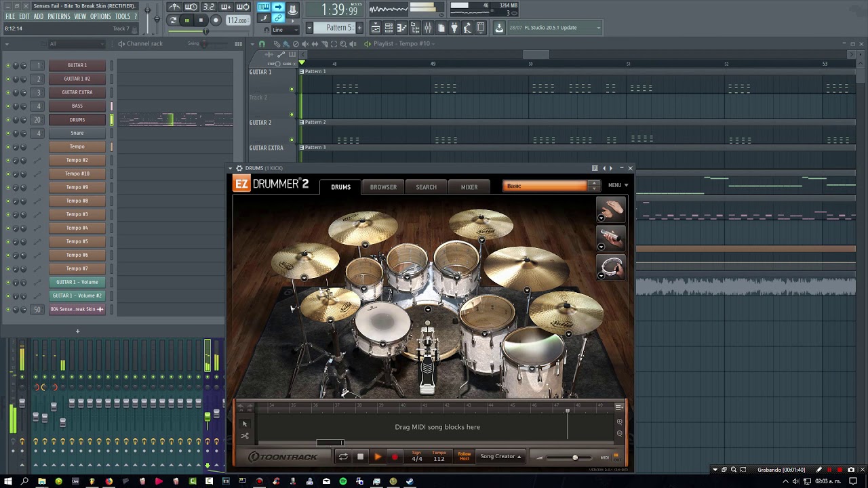Pause FL Studio playback
Viewport: 868px width, 488px height.
point(186,20)
